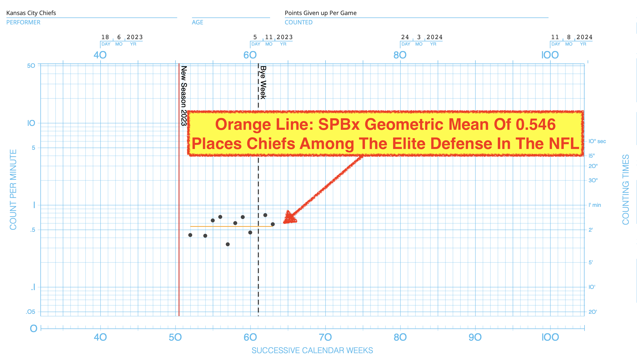Click the .05 label on left count axis
Image resolution: width=637 pixels, height=364 pixels.
click(x=31, y=312)
